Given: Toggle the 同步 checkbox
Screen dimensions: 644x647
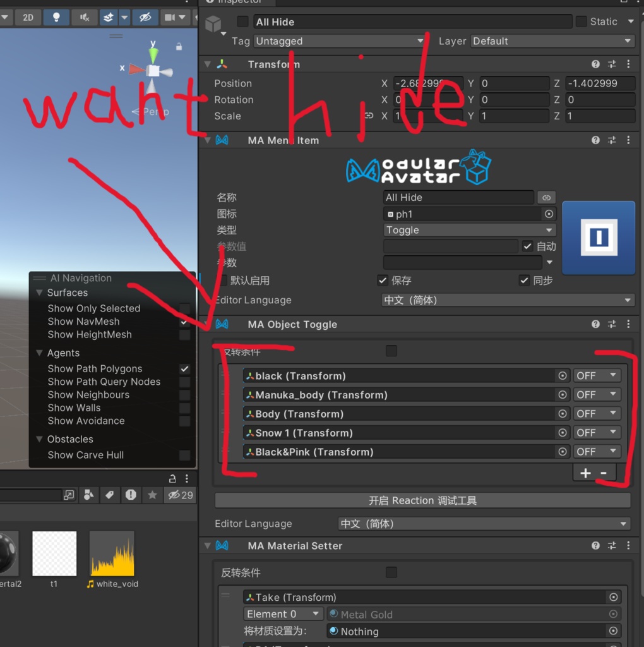Looking at the screenshot, I should pos(524,281).
